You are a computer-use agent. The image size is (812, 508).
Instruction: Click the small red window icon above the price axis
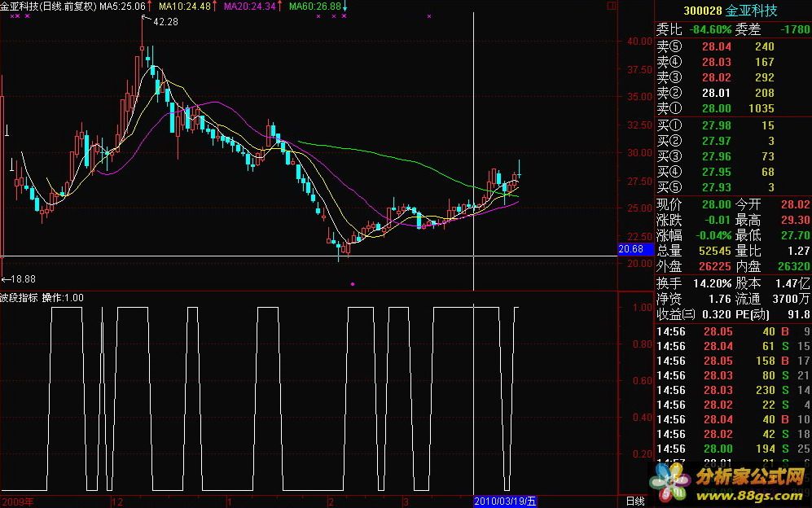pyautogui.click(x=612, y=6)
